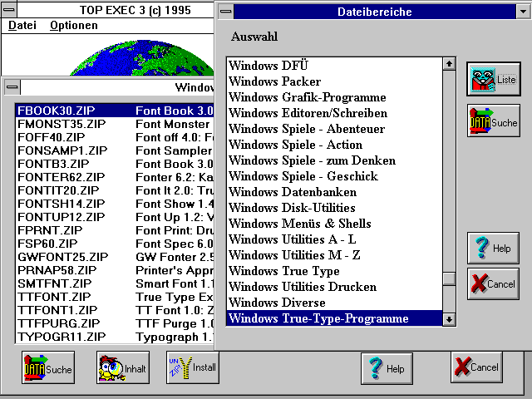
Task: Open Inhalt with the bird icon button
Action: 122,368
